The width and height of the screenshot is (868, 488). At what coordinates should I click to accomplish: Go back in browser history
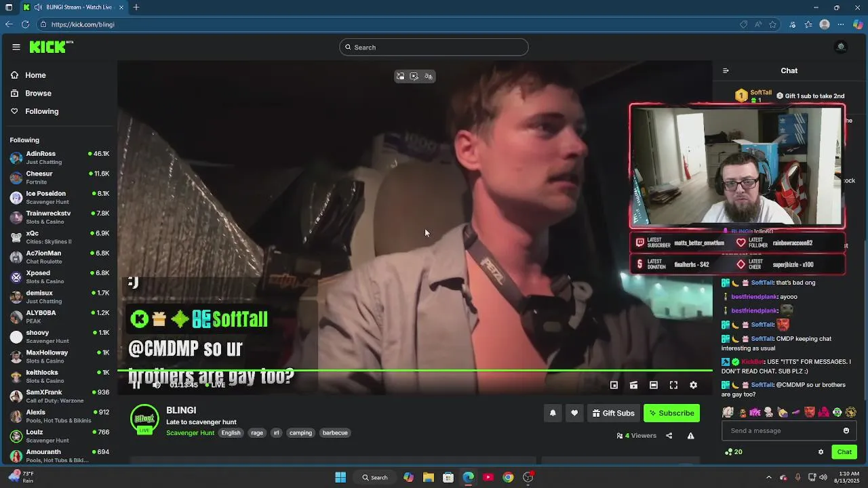8,24
